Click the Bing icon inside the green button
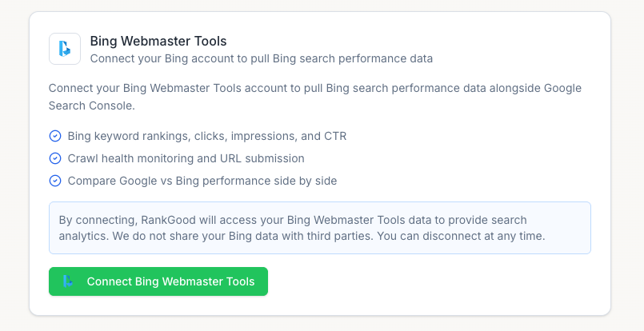 [68, 281]
